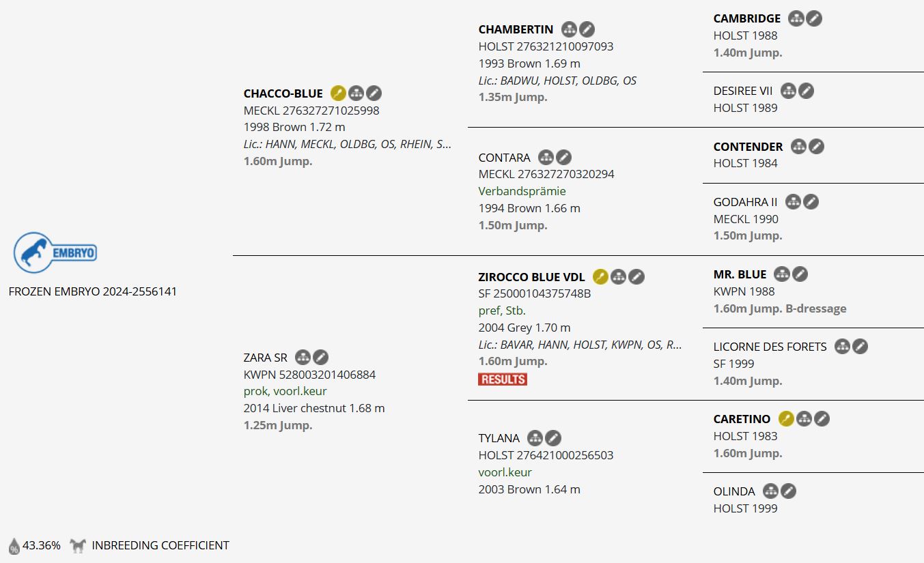Open the pedigree tree icon for LICORNE DES FORETS

point(843,347)
